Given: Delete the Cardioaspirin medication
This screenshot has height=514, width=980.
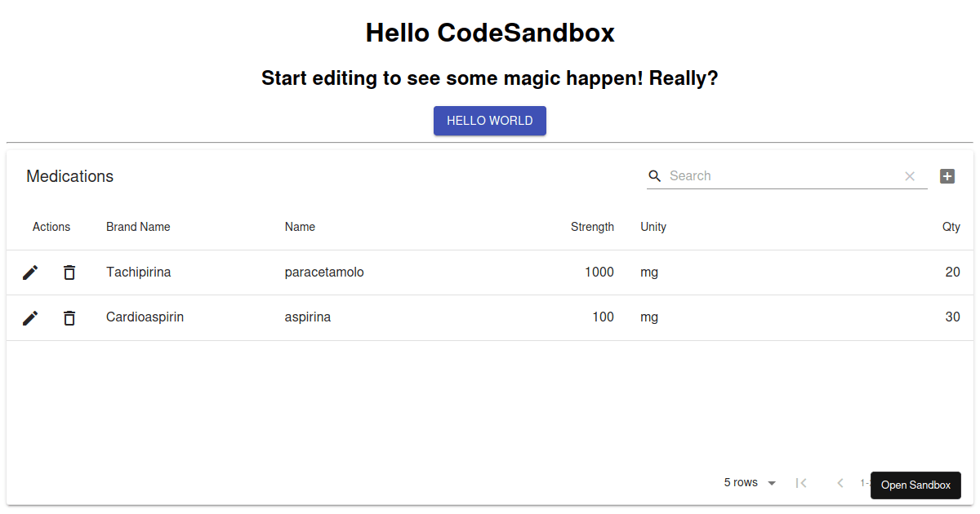Looking at the screenshot, I should (x=69, y=317).
